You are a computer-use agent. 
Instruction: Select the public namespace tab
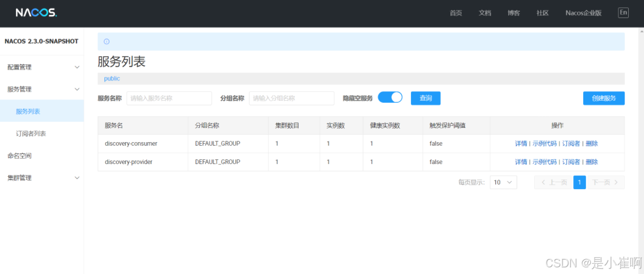tap(112, 79)
